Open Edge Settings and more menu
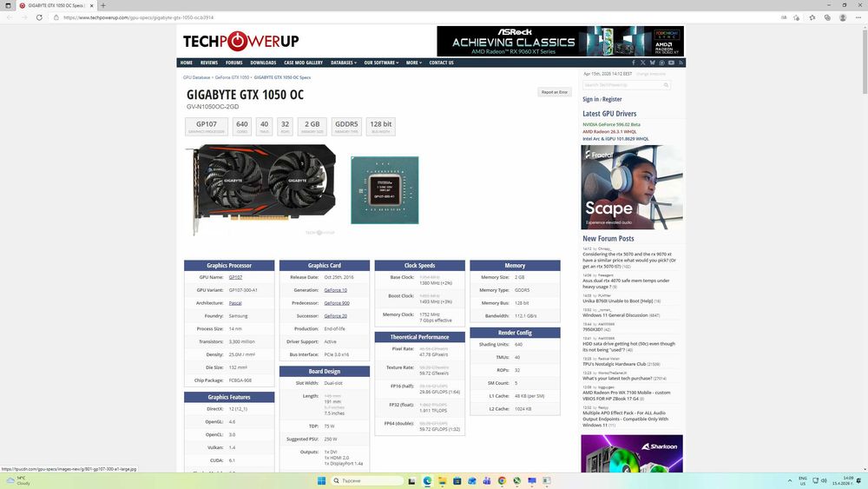This screenshot has width=868, height=489. point(858,17)
